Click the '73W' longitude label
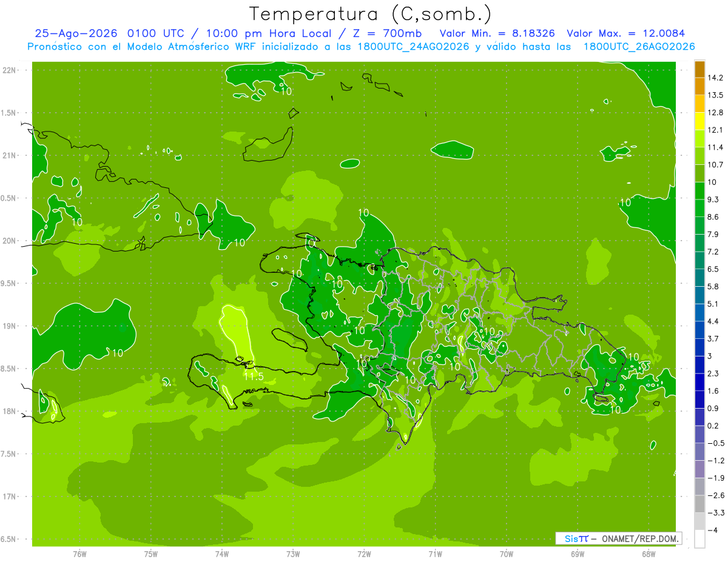 [293, 554]
